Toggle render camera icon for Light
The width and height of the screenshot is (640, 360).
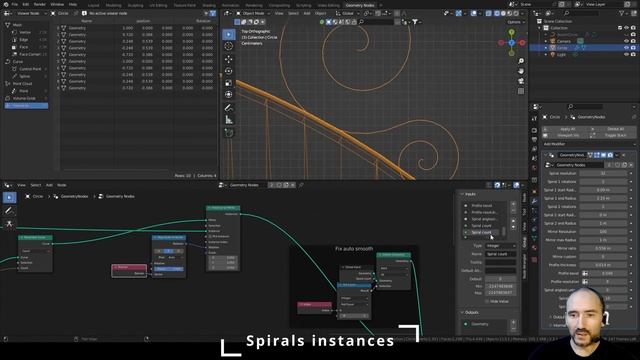click(x=633, y=54)
